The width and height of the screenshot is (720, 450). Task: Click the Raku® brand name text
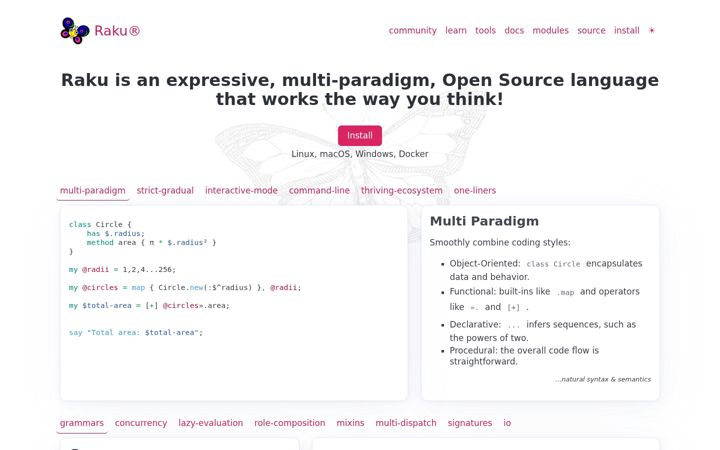point(117,31)
